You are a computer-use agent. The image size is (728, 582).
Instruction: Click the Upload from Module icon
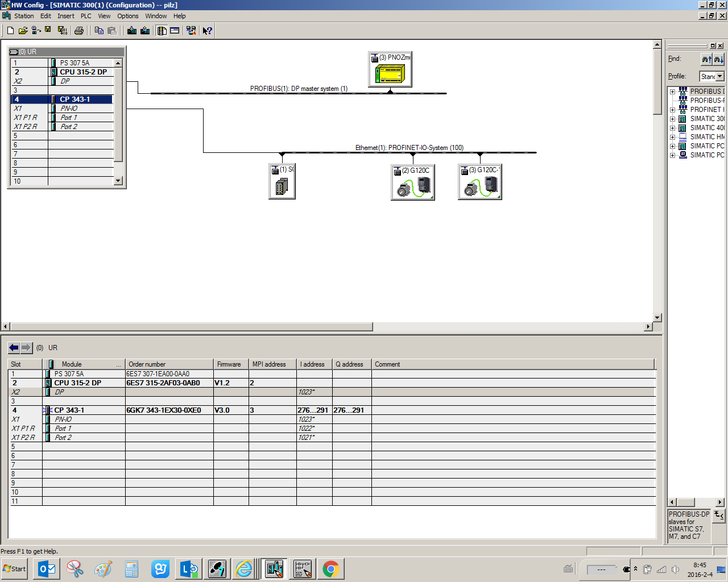point(145,31)
